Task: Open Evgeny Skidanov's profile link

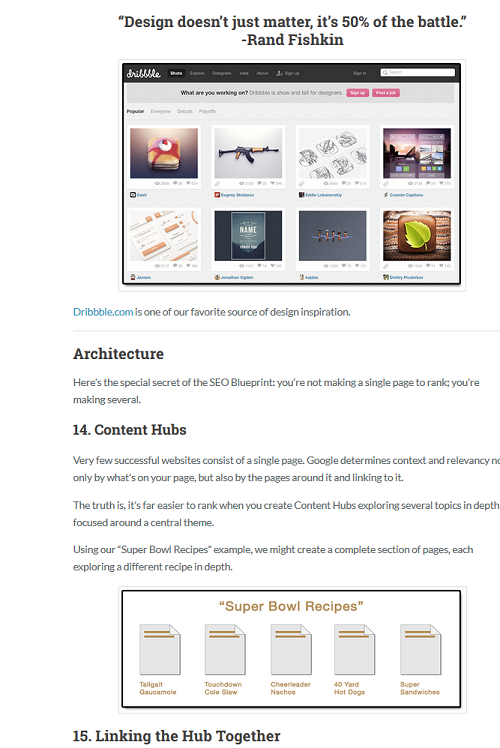Action: click(238, 195)
